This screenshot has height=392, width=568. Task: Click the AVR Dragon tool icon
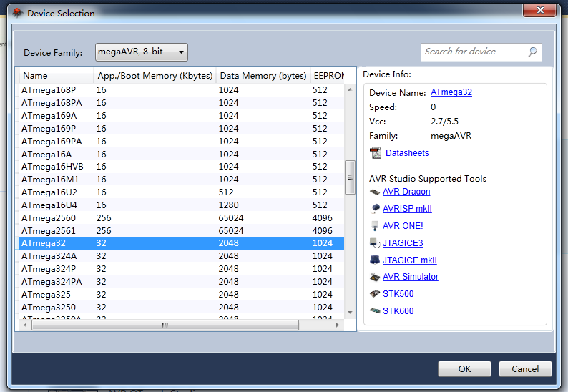pyautogui.click(x=375, y=192)
